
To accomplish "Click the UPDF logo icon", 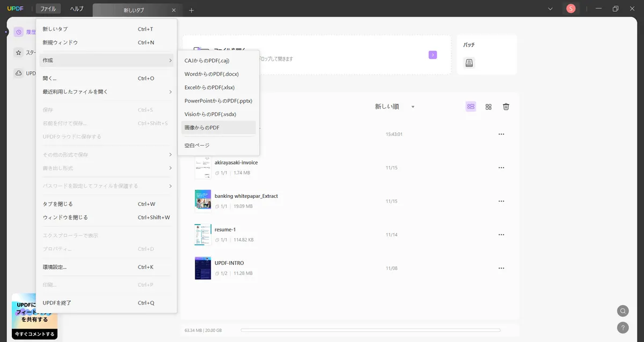I will [16, 9].
